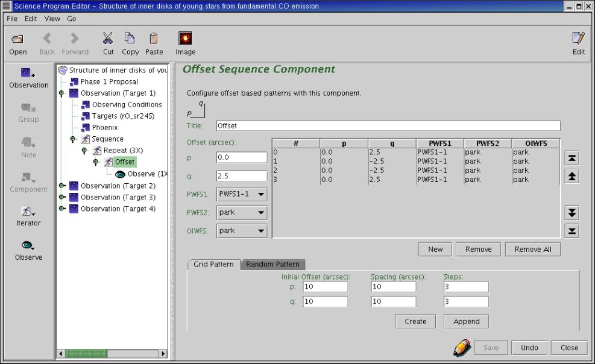Collapse the Repeat (3X) tree node
Screen dimensions: 595x364
tap(84, 151)
